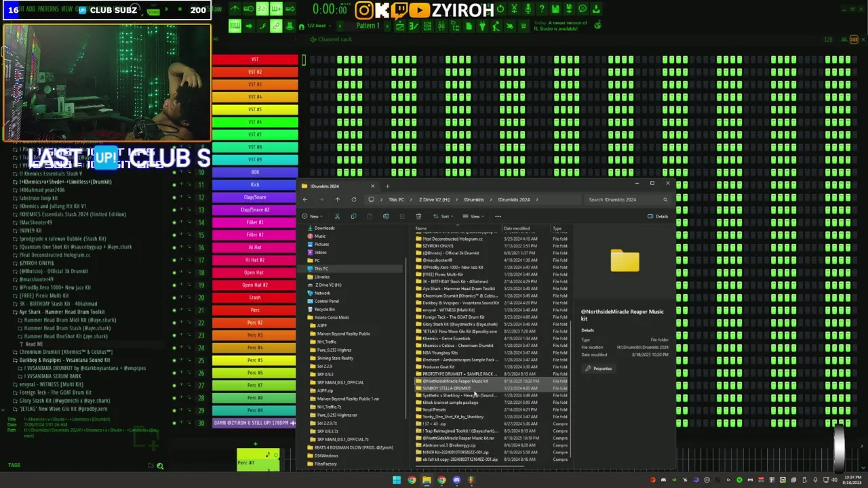Open the FL Studio browser icon
Viewport: 868px width, 488px height.
pyautogui.click(x=454, y=26)
